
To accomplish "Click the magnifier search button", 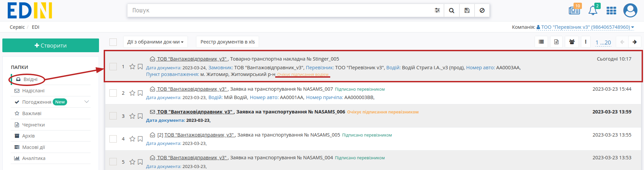I will point(451,10).
